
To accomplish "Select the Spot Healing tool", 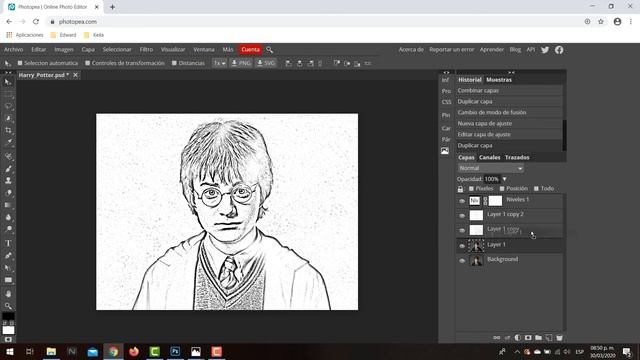I will tap(8, 156).
